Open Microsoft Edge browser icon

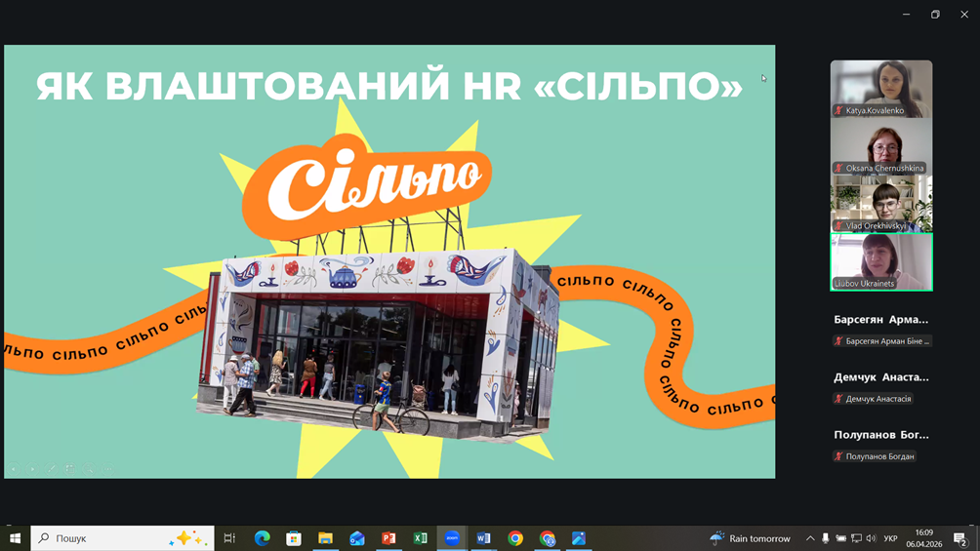pyautogui.click(x=262, y=538)
